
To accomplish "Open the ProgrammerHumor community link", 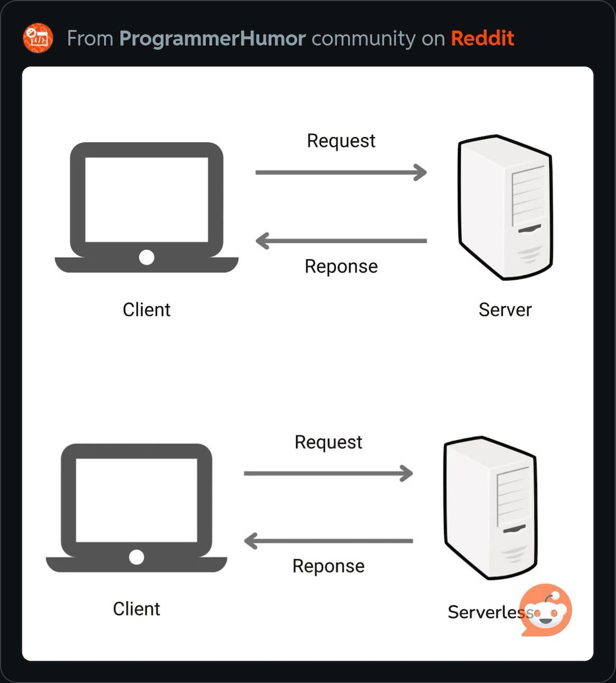I will pyautogui.click(x=212, y=39).
